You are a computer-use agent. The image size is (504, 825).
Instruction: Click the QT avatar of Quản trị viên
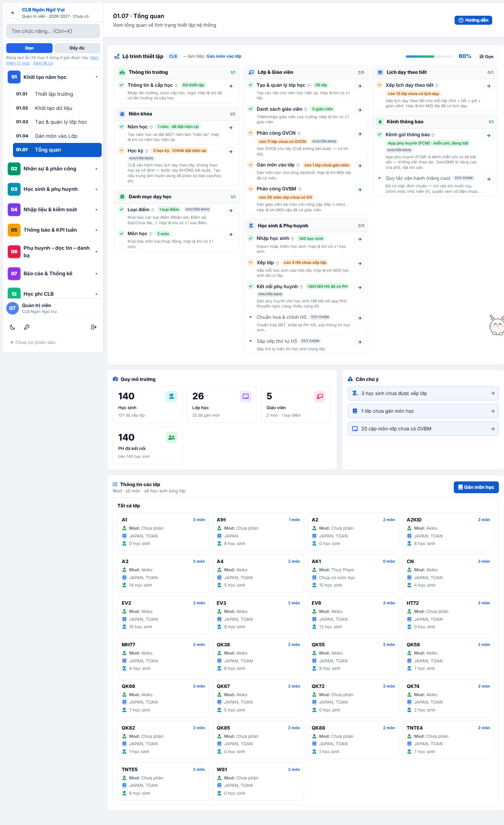coord(13,308)
